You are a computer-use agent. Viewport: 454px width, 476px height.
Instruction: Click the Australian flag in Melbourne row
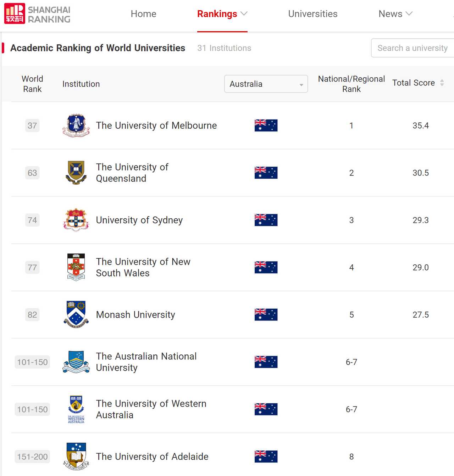click(266, 125)
